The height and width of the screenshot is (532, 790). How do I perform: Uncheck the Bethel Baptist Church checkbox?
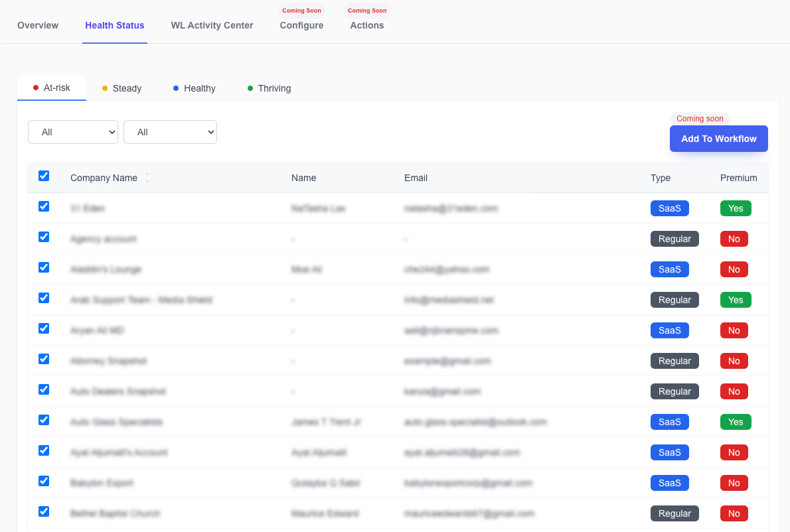click(44, 511)
